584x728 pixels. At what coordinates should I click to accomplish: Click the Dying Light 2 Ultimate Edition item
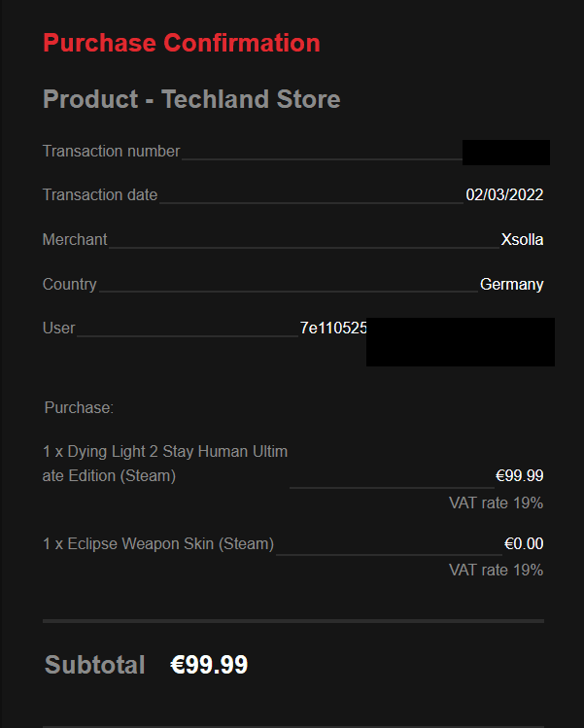[x=165, y=464]
